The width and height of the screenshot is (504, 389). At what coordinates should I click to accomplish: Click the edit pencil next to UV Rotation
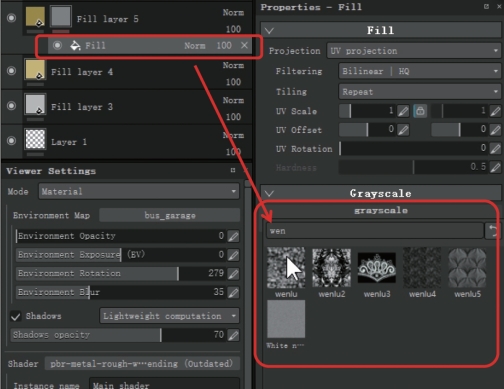495,149
